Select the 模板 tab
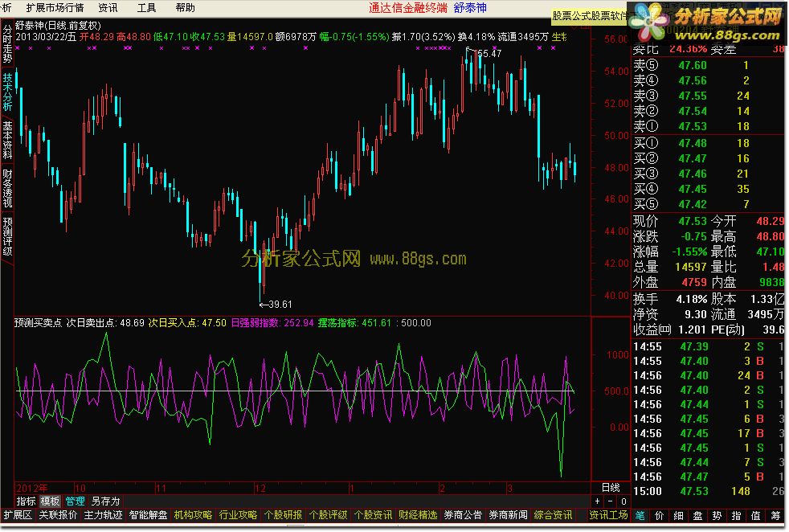This screenshot has width=789, height=532. point(51,501)
